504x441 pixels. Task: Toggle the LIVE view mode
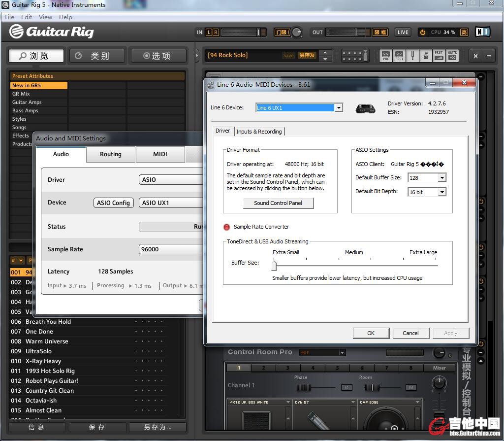[x=403, y=33]
